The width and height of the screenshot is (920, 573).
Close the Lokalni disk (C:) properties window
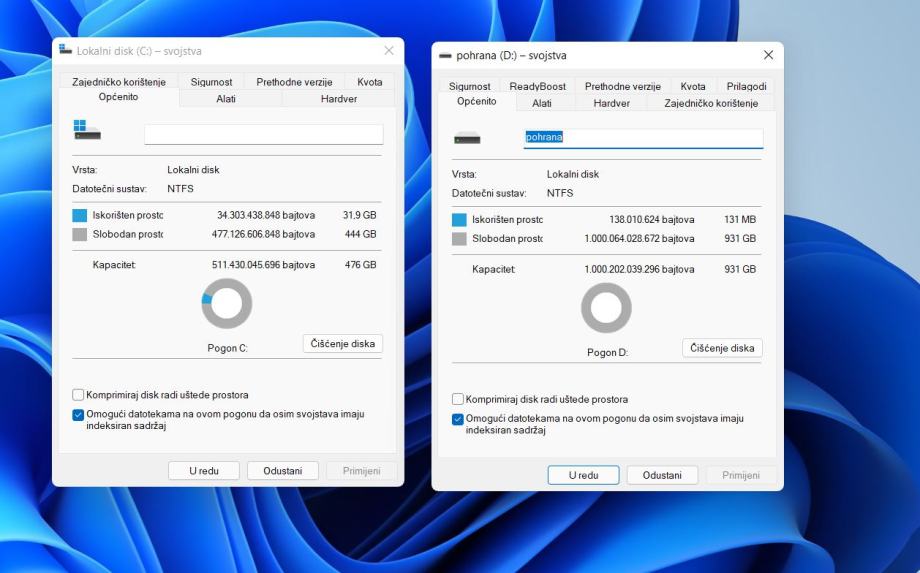(389, 50)
